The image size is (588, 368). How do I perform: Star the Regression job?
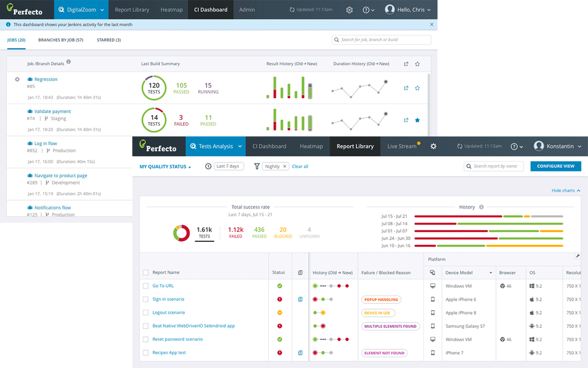(417, 88)
